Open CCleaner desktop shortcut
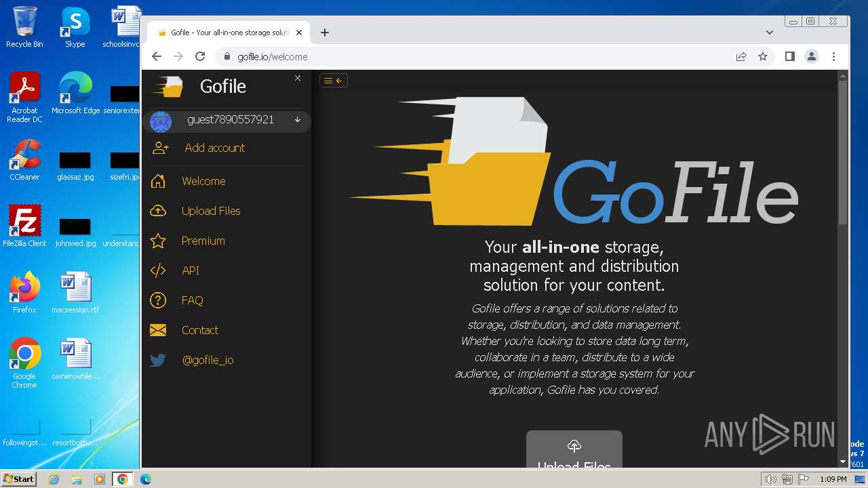Screen dimensions: 868x488 point(24,161)
